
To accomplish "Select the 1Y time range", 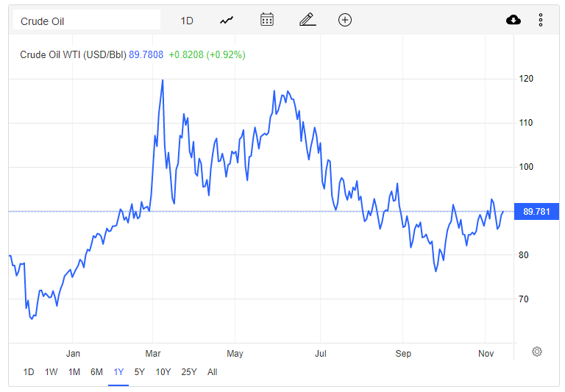I will pyautogui.click(x=118, y=372).
